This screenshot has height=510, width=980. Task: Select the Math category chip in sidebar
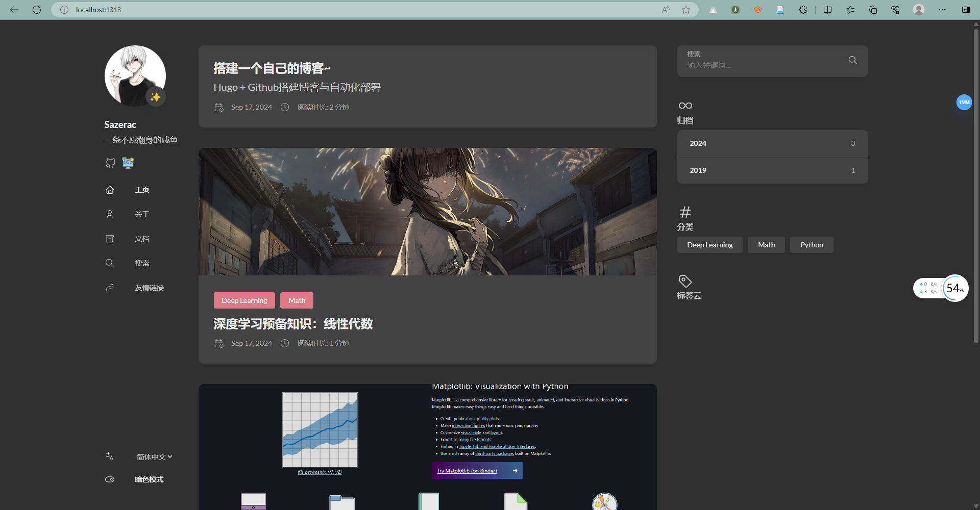pos(767,245)
